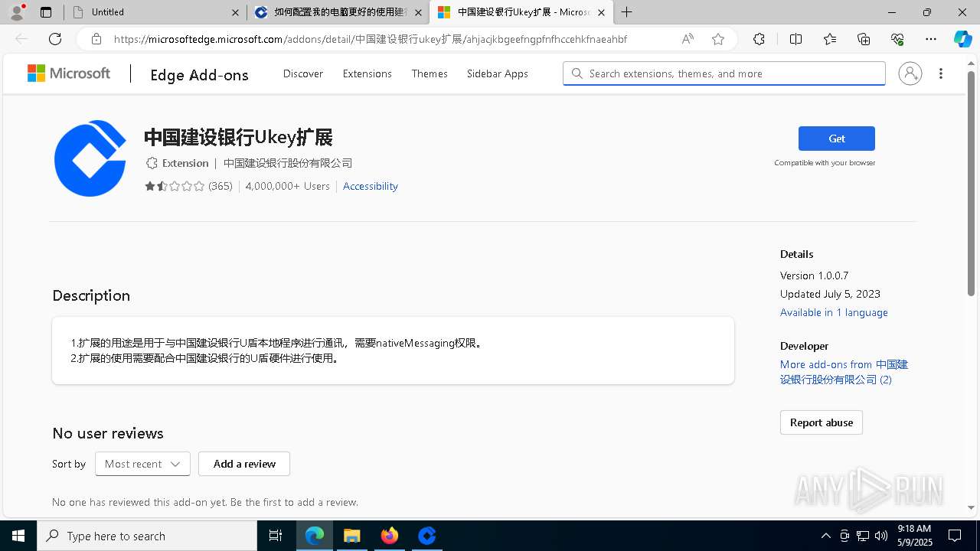Click the CCB Ukey extension logo
Screen dimensions: 980x551
90,158
